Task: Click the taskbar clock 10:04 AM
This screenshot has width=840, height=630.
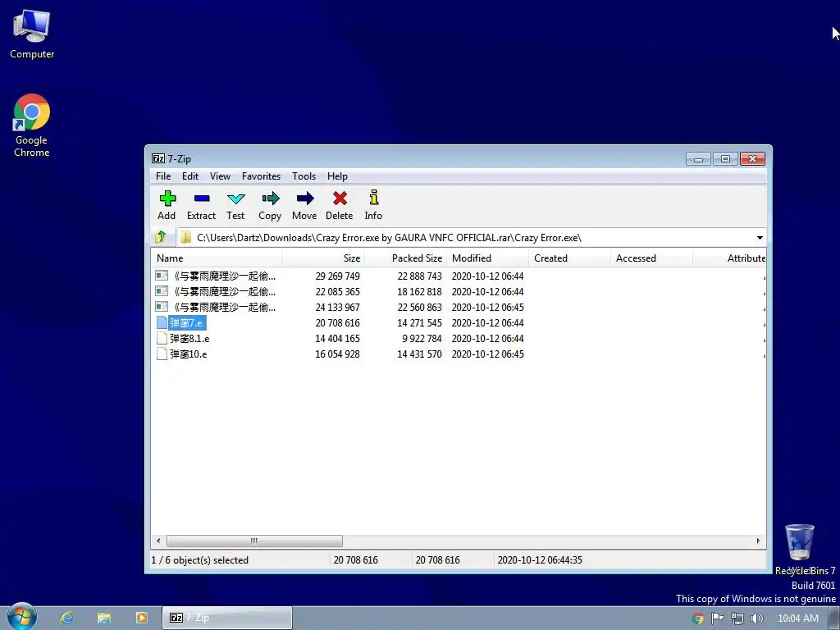Action: coord(797,619)
